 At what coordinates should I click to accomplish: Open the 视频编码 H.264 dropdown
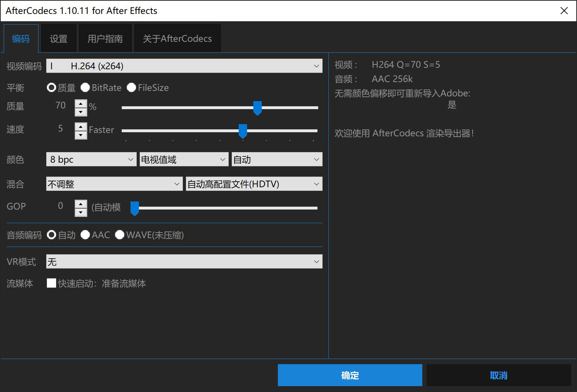[x=184, y=66]
